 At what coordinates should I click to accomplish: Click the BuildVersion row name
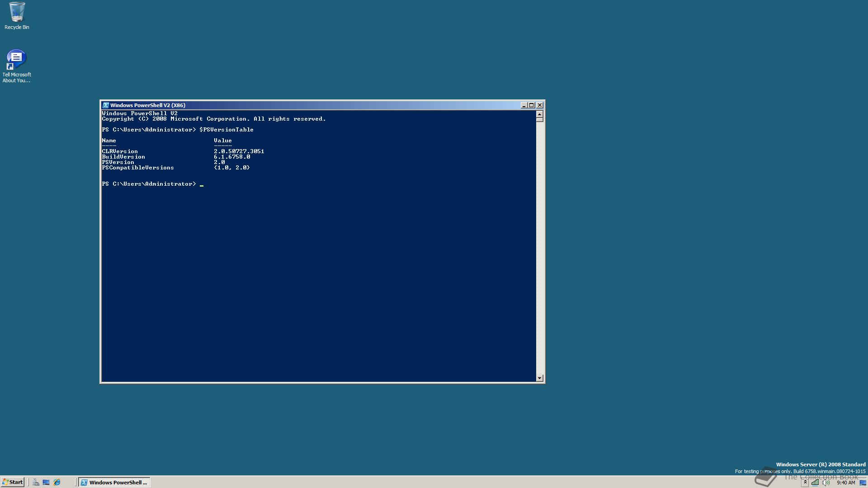pyautogui.click(x=123, y=157)
